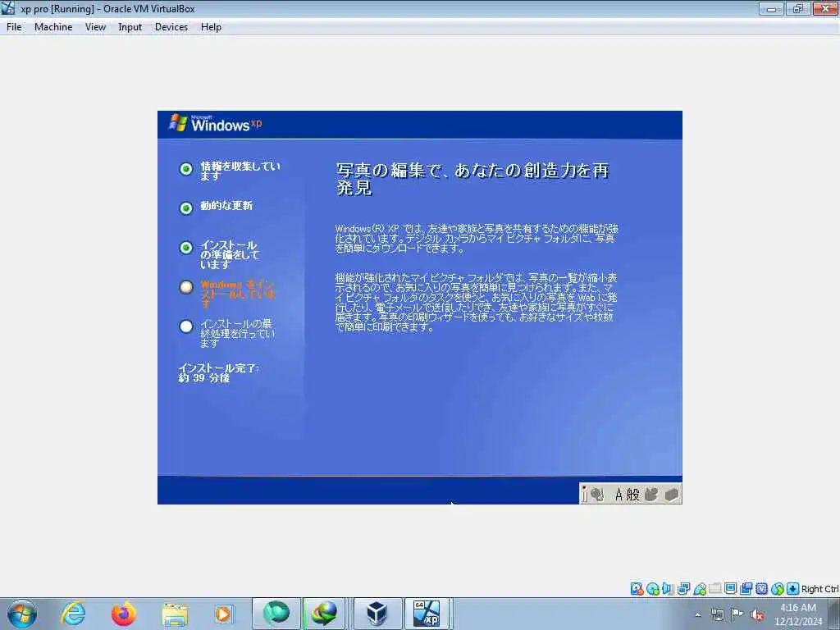Screen dimensions: 840x630
Task: Click the mouse integration status icon
Action: tap(778, 589)
